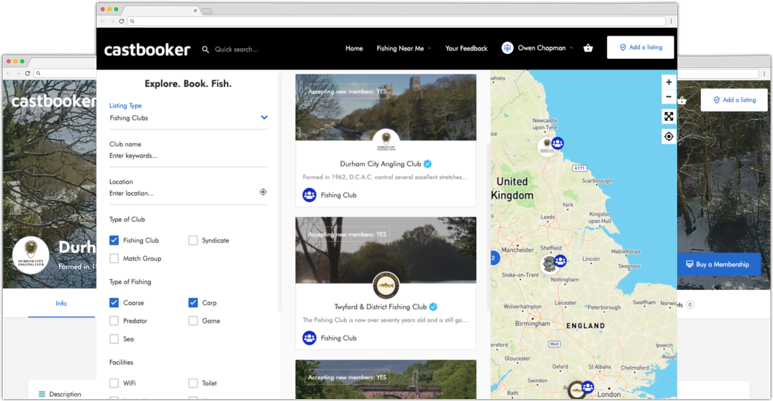Image resolution: width=773 pixels, height=401 pixels.
Task: Click Twyford & District club logo badge
Action: 386,284
